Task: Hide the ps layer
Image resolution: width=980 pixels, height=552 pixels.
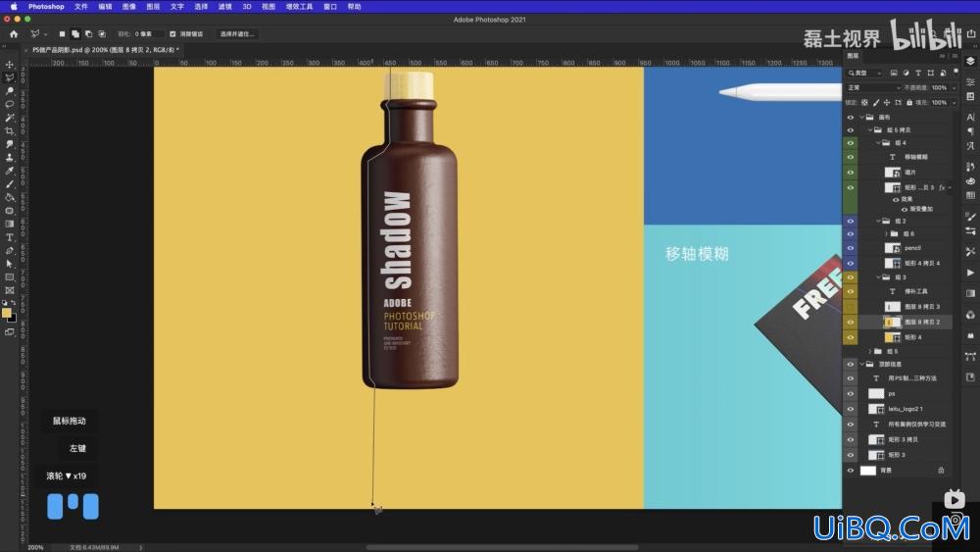Action: click(850, 394)
